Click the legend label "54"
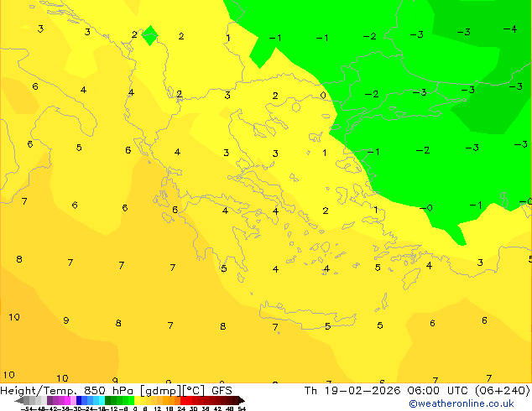This screenshot has width=532, height=411. [x=242, y=408]
